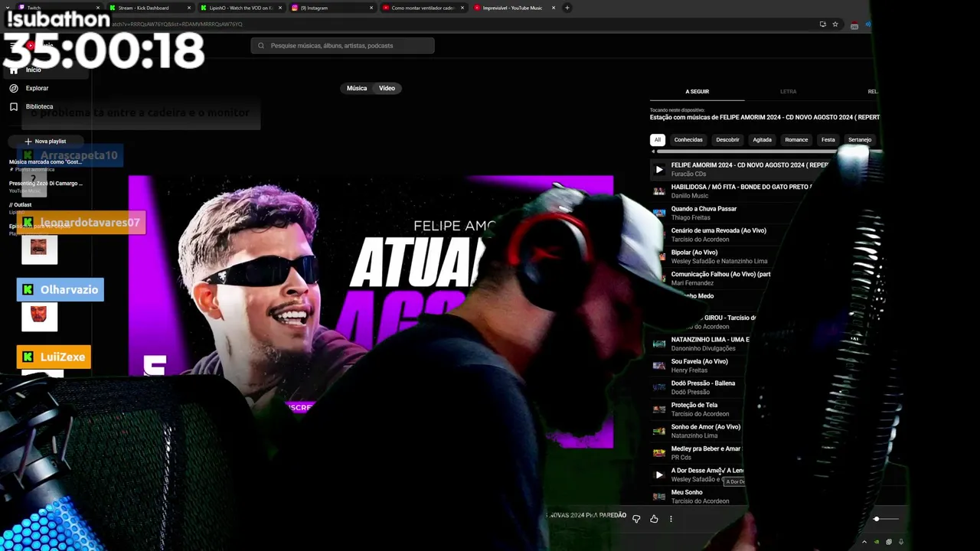Click the Biblioteca bookmark icon
Viewport: 980px width, 551px height.
point(14,106)
